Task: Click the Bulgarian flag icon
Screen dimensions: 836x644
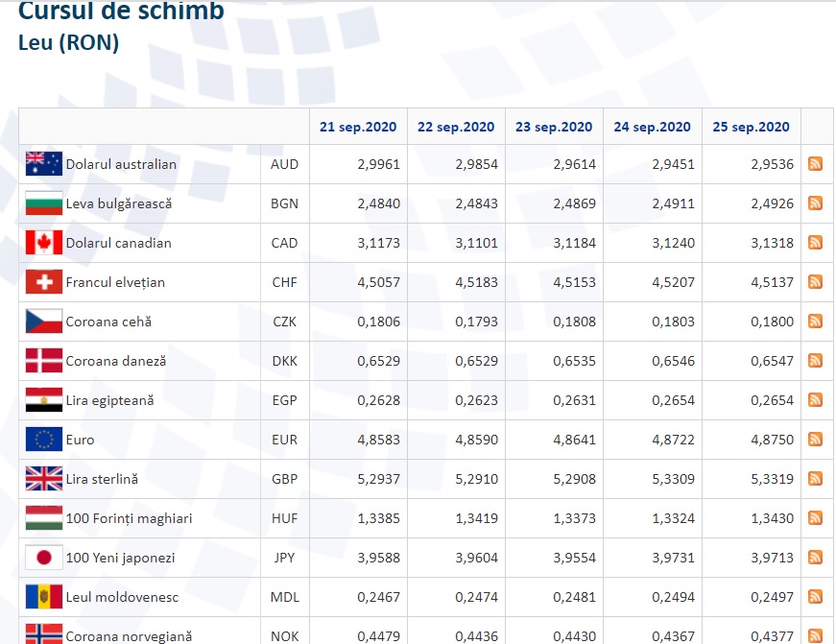Action: 44,203
